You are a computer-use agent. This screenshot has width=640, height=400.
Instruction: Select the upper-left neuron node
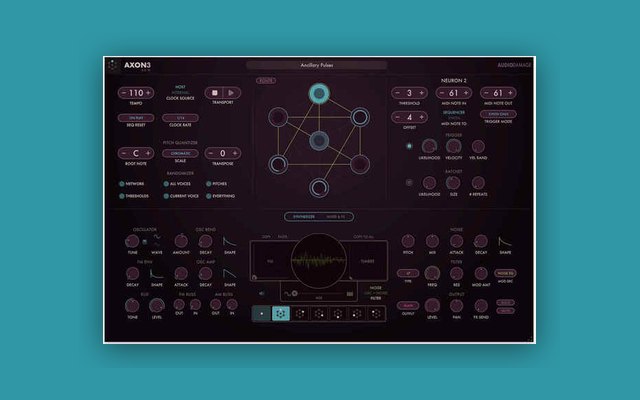click(x=278, y=117)
